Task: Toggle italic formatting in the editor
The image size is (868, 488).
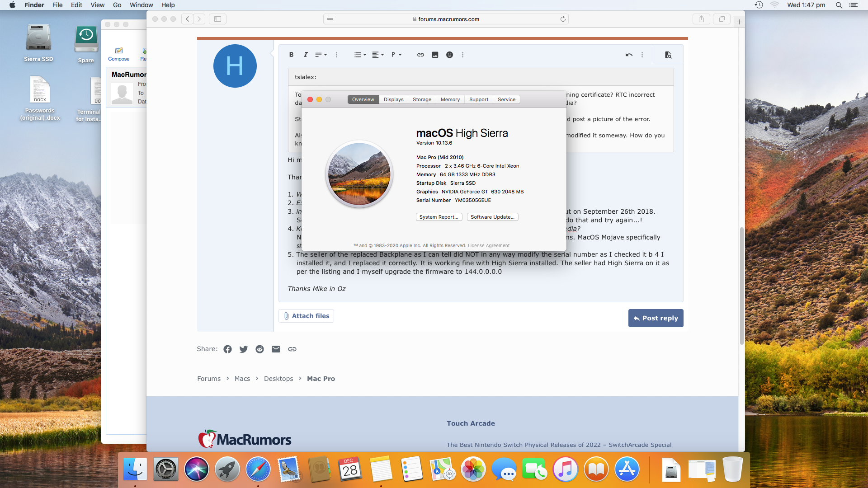Action: pos(306,55)
